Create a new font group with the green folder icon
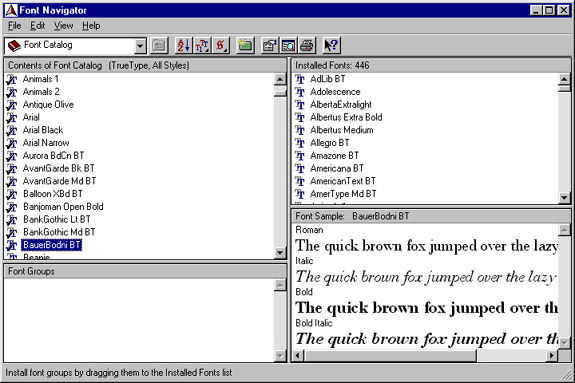575x383 pixels. point(245,45)
